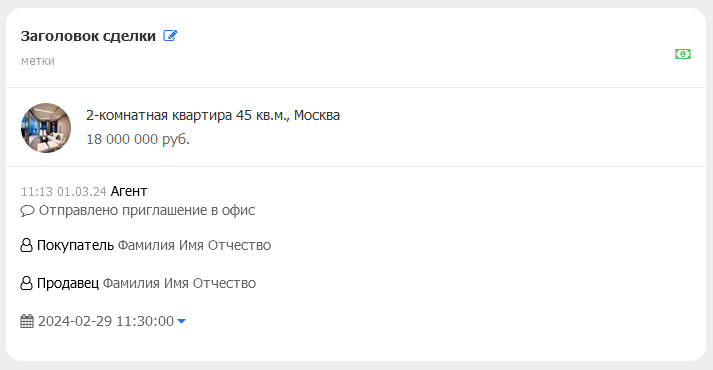Expand the blue date dropdown arrow
The height and width of the screenshot is (370, 713).
pos(181,321)
